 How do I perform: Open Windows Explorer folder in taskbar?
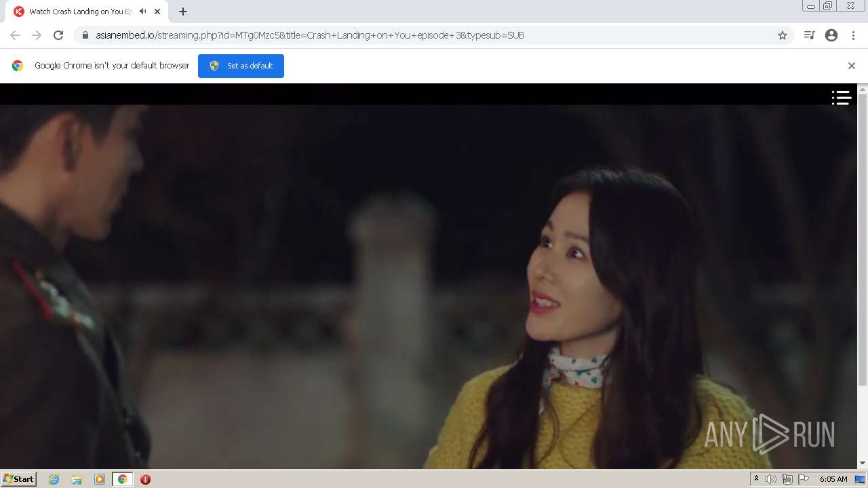pos(77,479)
